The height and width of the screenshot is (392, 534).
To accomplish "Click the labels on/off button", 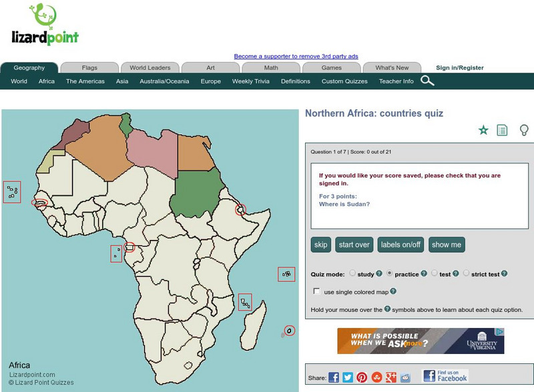I will (400, 245).
